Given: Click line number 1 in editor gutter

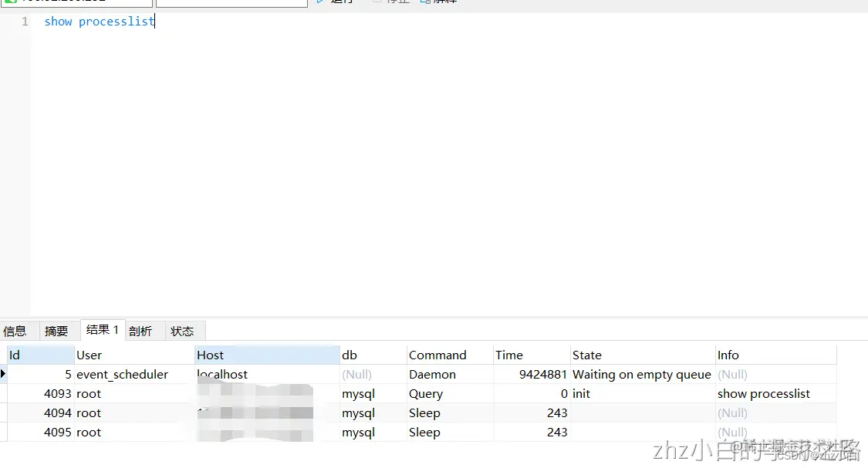Looking at the screenshot, I should (x=25, y=22).
